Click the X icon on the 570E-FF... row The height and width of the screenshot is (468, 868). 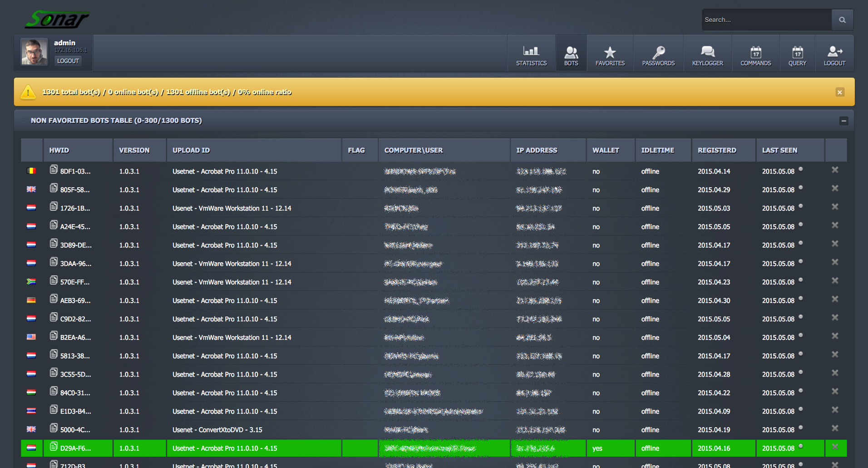click(x=834, y=281)
